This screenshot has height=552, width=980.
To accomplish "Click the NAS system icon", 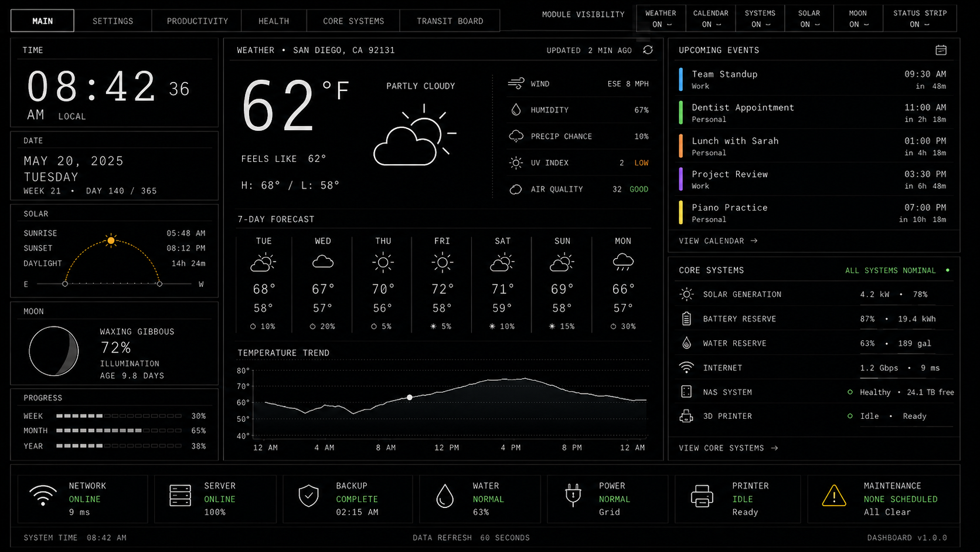I will (686, 392).
